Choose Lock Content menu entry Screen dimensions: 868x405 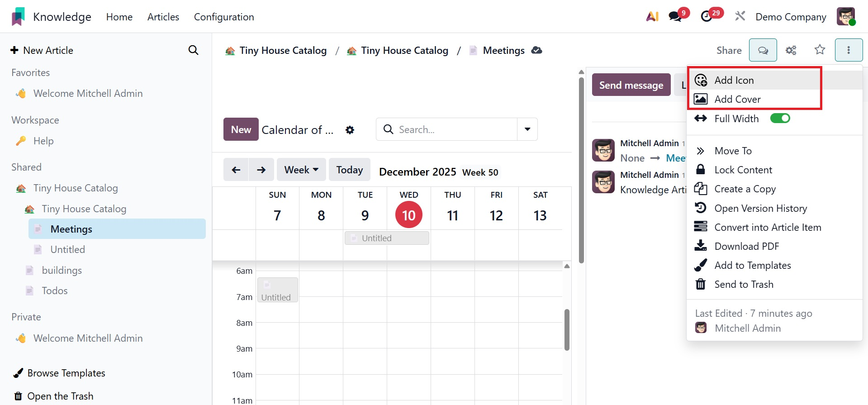(743, 170)
